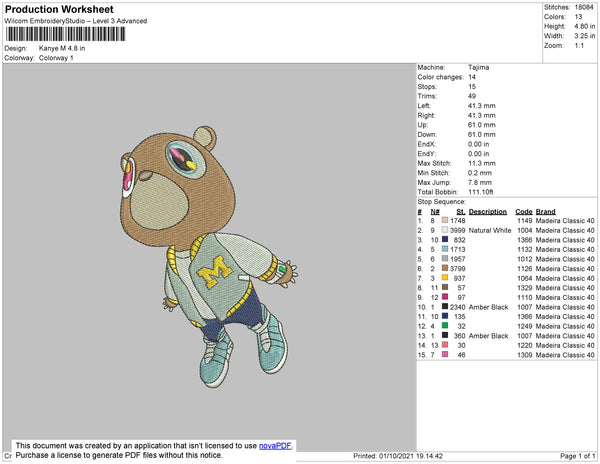This screenshot has height=464, width=600.
Task: Click the thread code '1004'
Action: 525,230
